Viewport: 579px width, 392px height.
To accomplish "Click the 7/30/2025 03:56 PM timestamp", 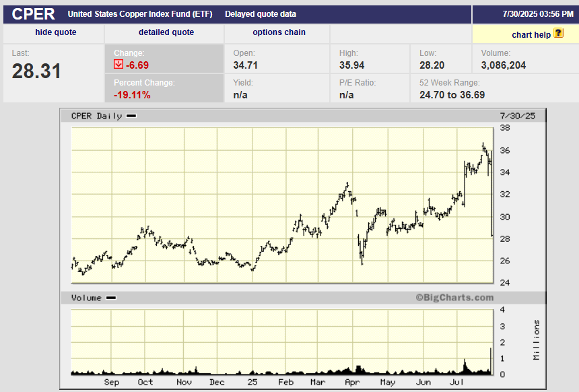I will pyautogui.click(x=538, y=14).
